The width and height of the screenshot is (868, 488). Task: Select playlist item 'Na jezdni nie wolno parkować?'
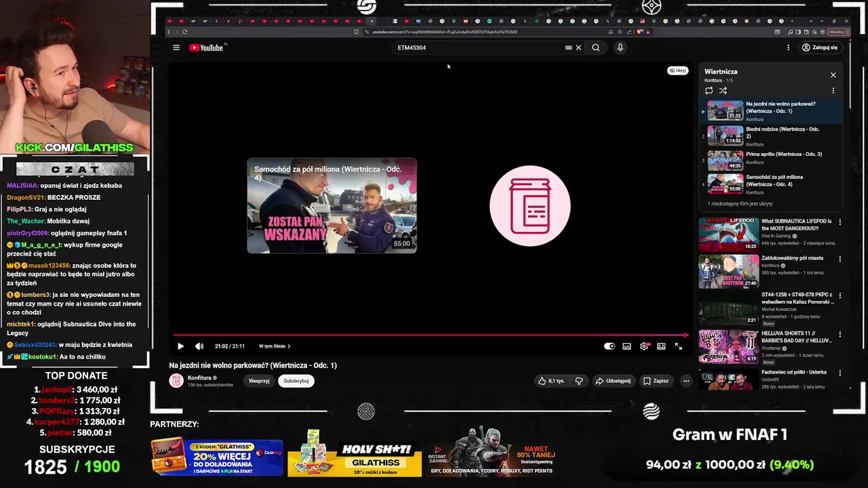(771, 111)
